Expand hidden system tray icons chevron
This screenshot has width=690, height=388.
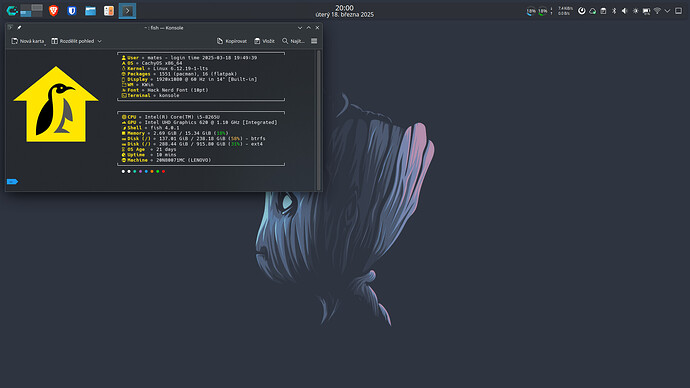(668, 11)
